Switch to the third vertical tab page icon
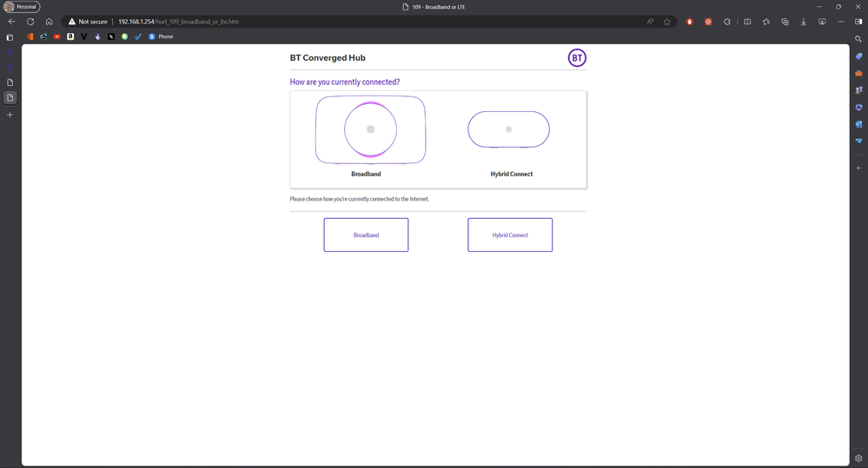868x468 pixels. click(10, 82)
